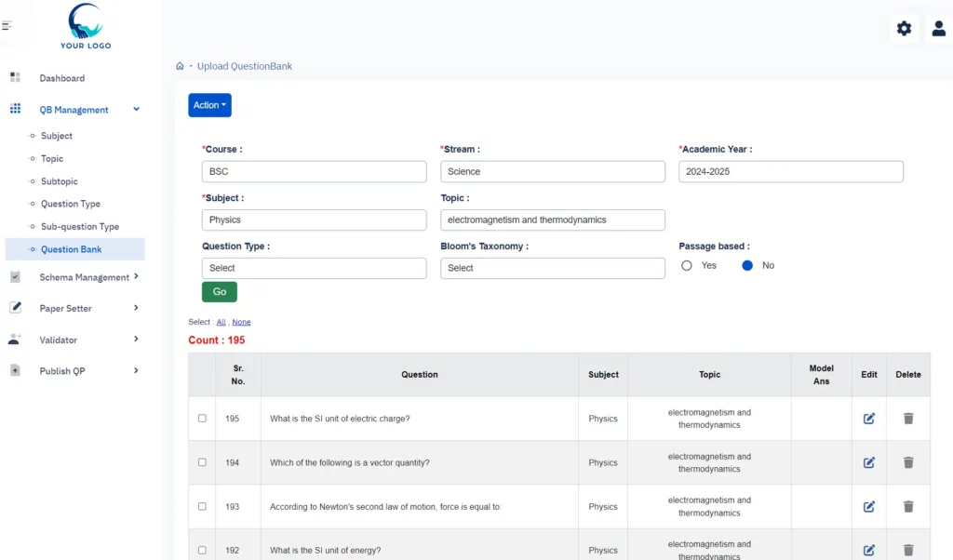The width and height of the screenshot is (953, 560).
Task: Click Model Ans column header
Action: coord(821,375)
